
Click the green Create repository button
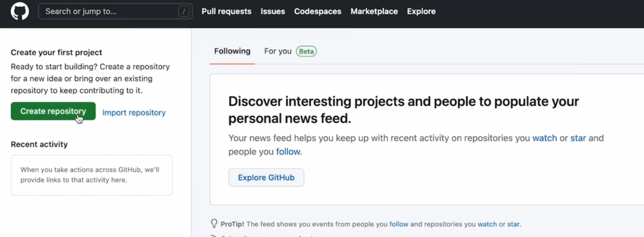(x=53, y=111)
